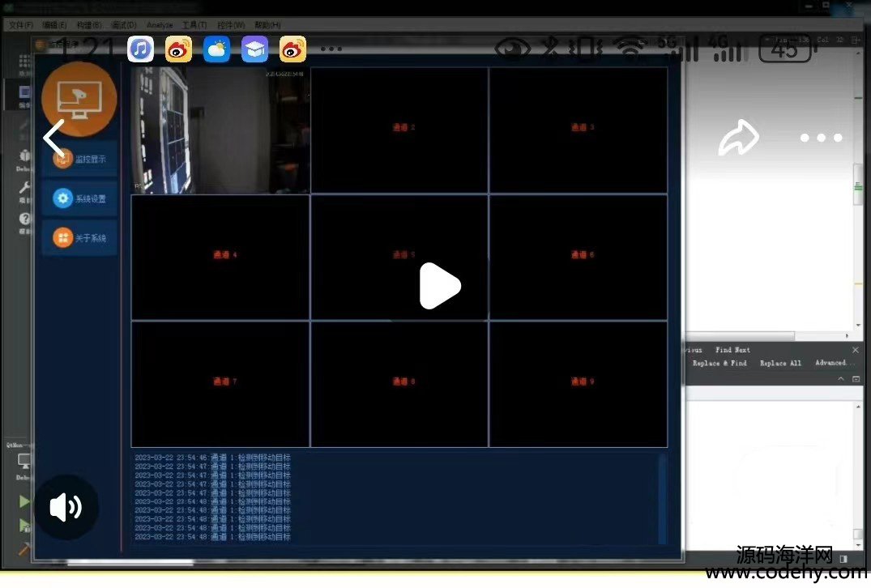Screen dimensions: 871x588
Task: Select the 通道 4 video tile
Action: [x=220, y=257]
